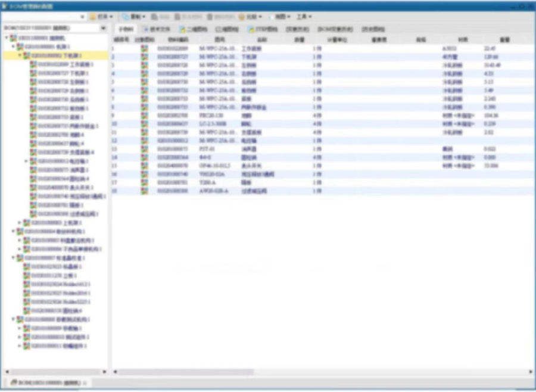Viewport: 536px width, 392px height.
Task: Open the 视图 toolbar menu
Action: 282,17
